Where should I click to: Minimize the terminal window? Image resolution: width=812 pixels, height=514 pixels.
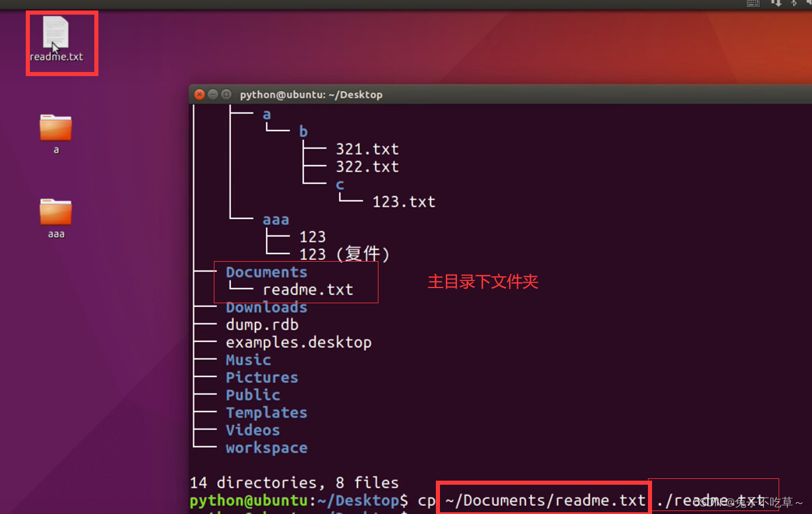coord(213,94)
